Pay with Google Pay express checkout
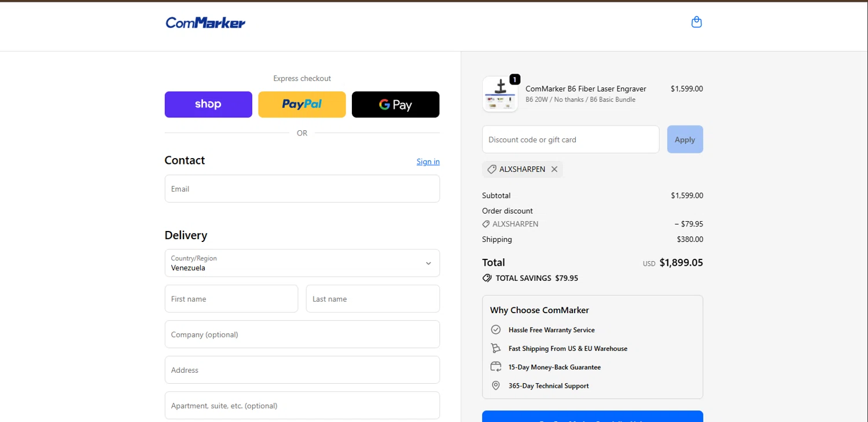Image resolution: width=868 pixels, height=422 pixels. pyautogui.click(x=396, y=104)
